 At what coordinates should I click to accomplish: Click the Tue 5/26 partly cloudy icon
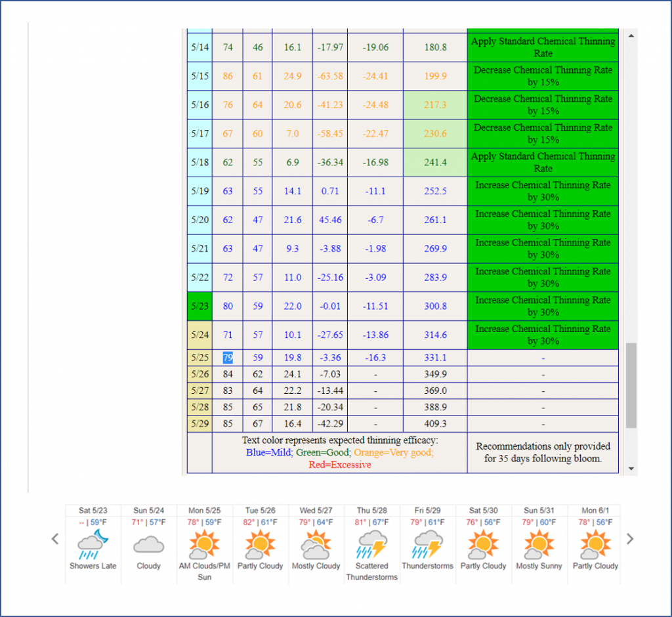(x=261, y=544)
